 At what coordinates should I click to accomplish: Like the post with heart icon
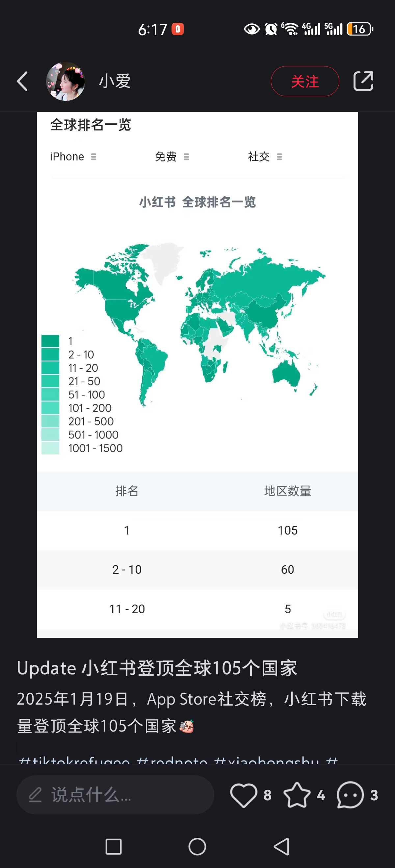[244, 795]
